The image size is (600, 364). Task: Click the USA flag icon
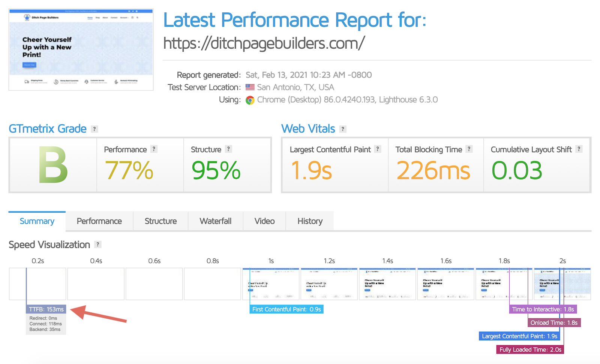pyautogui.click(x=250, y=87)
